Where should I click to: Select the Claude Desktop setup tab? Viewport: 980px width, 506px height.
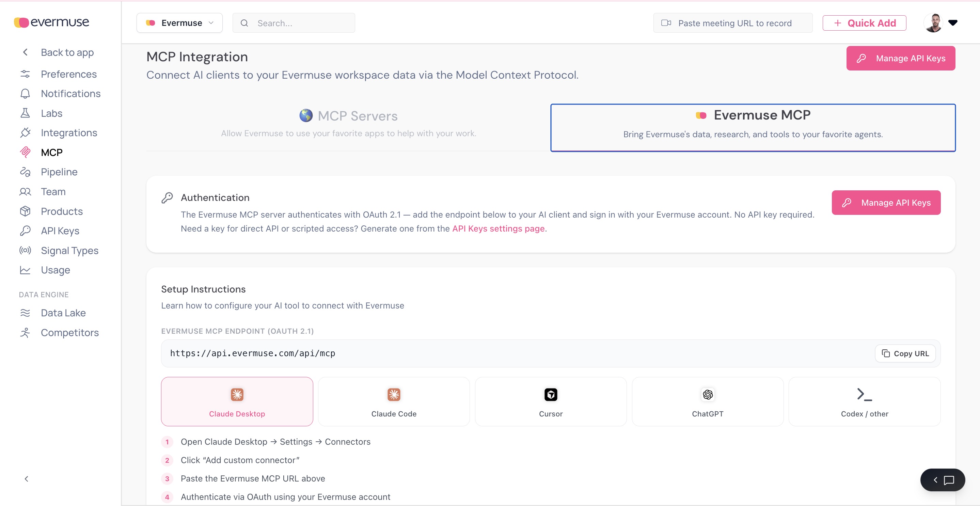coord(237,401)
